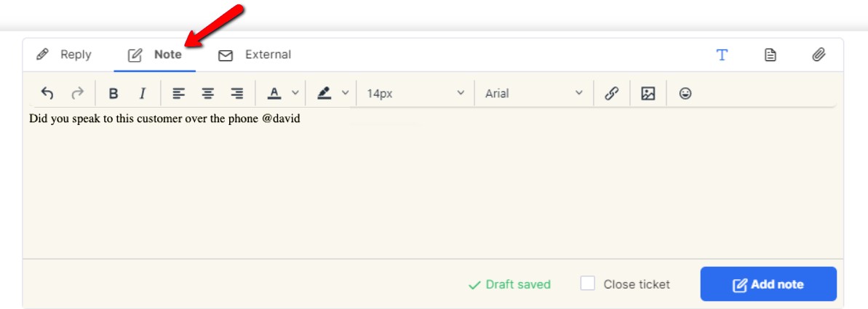Open canned responses document icon
The image size is (868, 309).
[770, 55]
